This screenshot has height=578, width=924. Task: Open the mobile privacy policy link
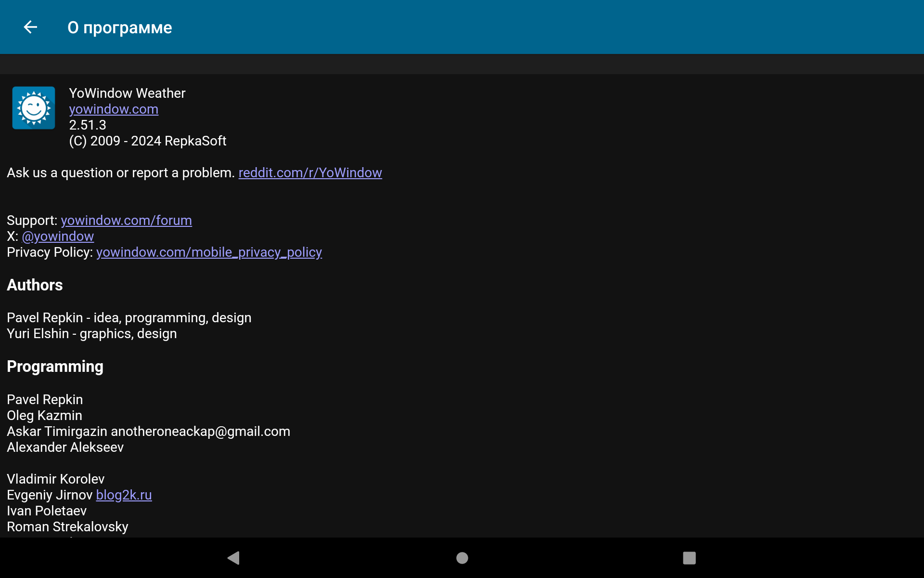point(209,252)
